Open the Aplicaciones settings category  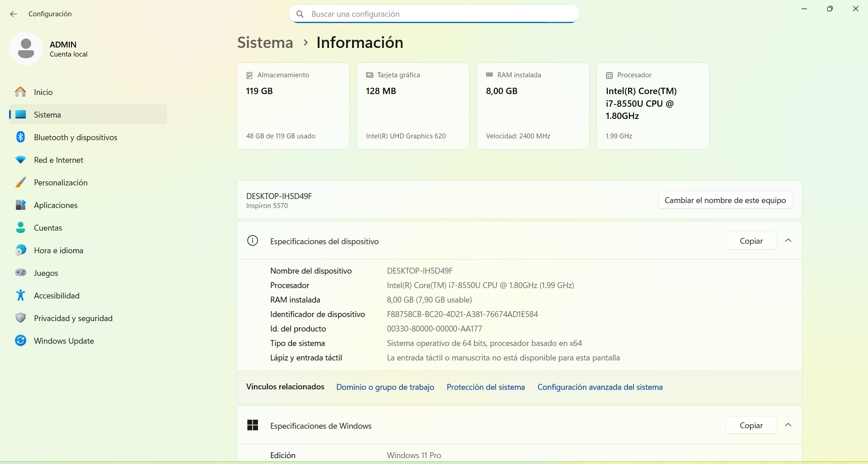(55, 205)
